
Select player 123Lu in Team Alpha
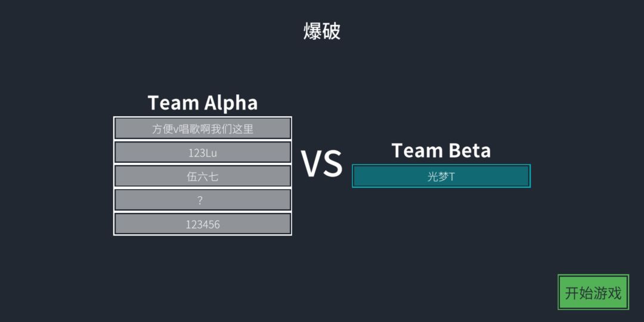tap(203, 153)
